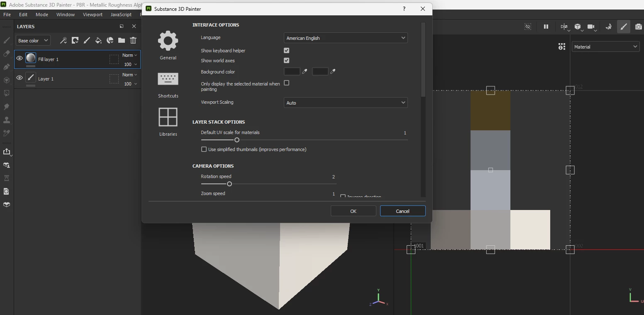
Task: Click the grid info icon beside Material
Action: coord(561,46)
